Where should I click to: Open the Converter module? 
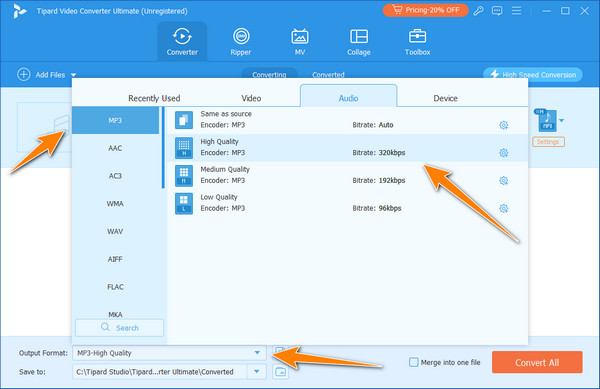click(182, 41)
